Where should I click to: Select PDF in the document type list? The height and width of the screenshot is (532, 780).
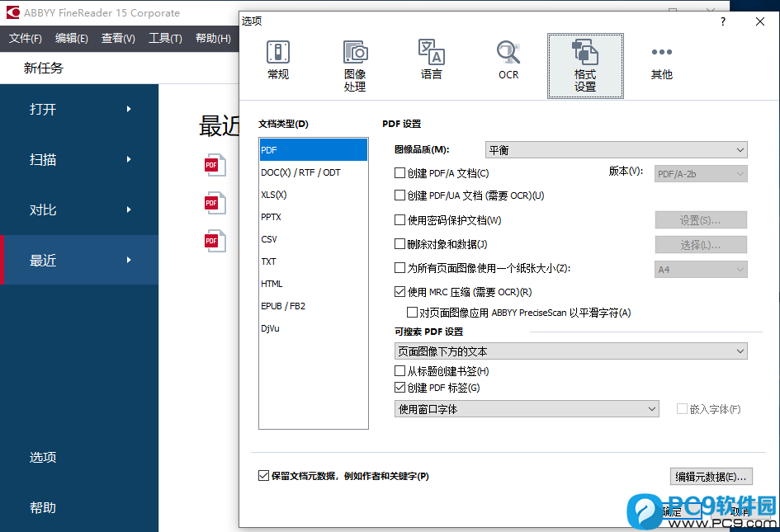pyautogui.click(x=314, y=149)
